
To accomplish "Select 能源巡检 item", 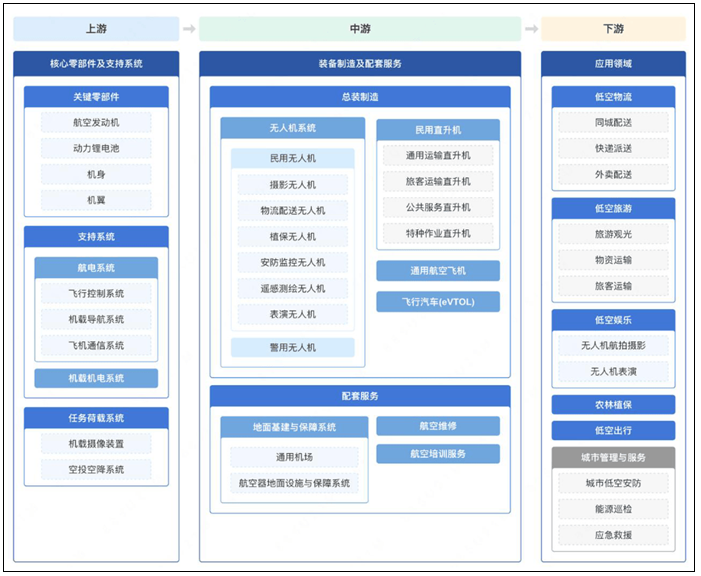I will [x=613, y=509].
